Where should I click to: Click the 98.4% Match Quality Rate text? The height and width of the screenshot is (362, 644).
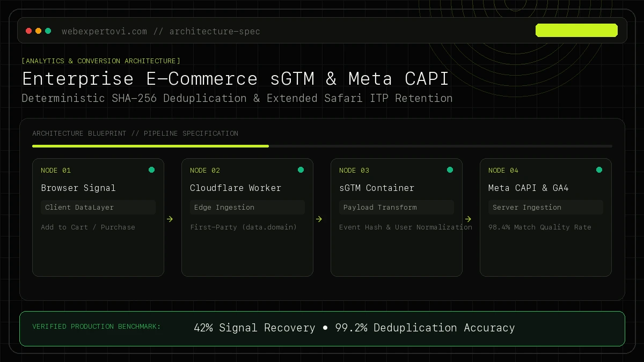point(540,227)
